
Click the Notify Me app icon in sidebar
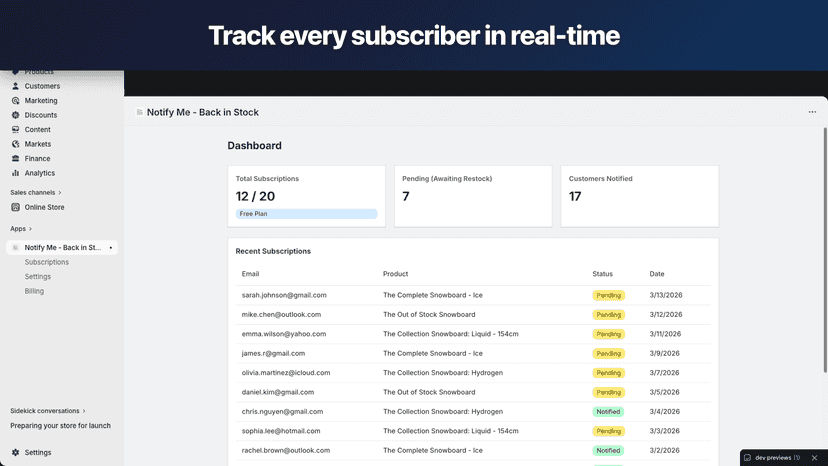[x=15, y=247]
